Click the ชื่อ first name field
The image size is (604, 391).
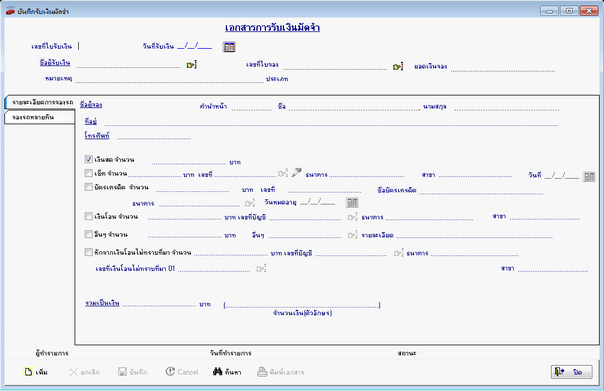[x=354, y=106]
